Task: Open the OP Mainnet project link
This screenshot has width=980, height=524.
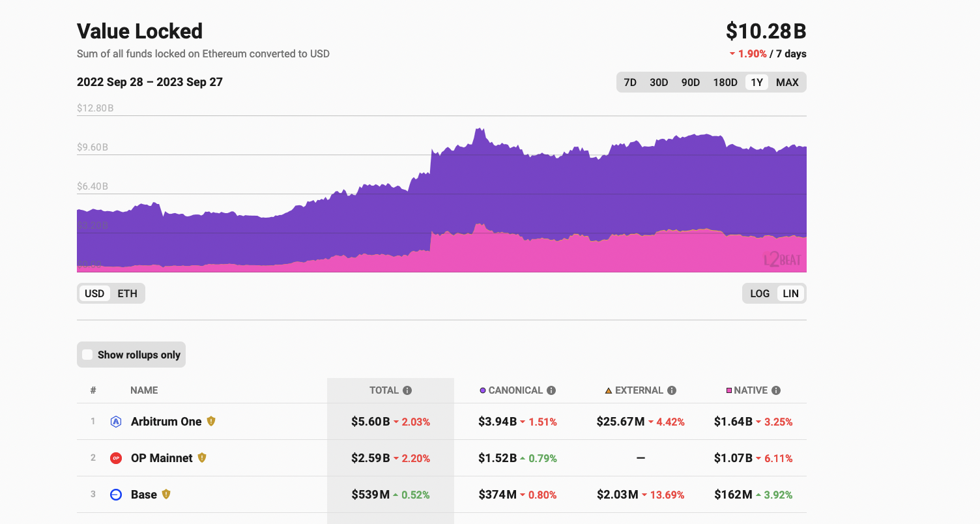Action: 162,458
